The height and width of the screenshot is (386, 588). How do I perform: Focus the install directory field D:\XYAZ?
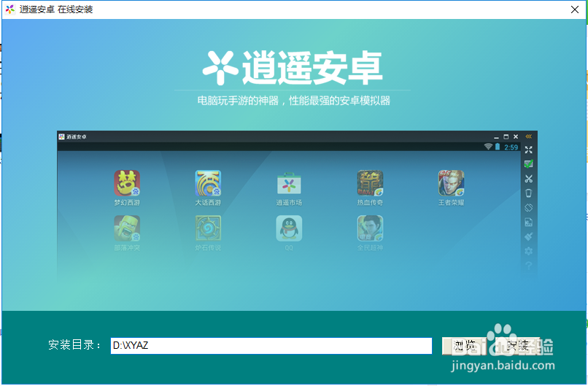pos(271,345)
